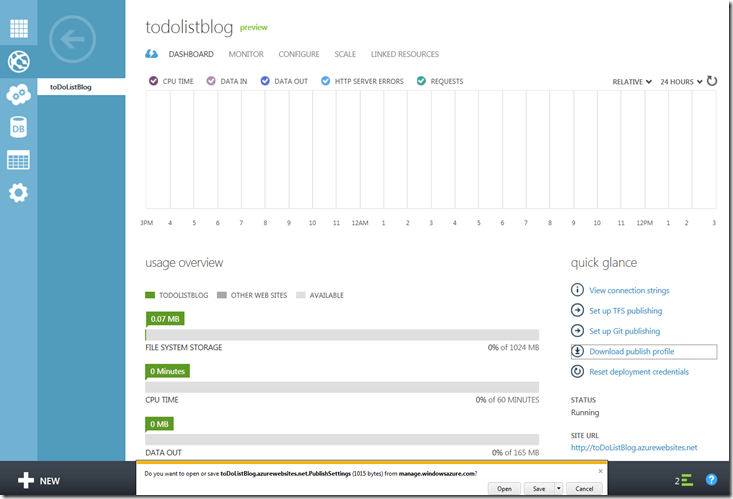
Task: Click the quick start cloud icon beside Dashboard
Action: (151, 54)
